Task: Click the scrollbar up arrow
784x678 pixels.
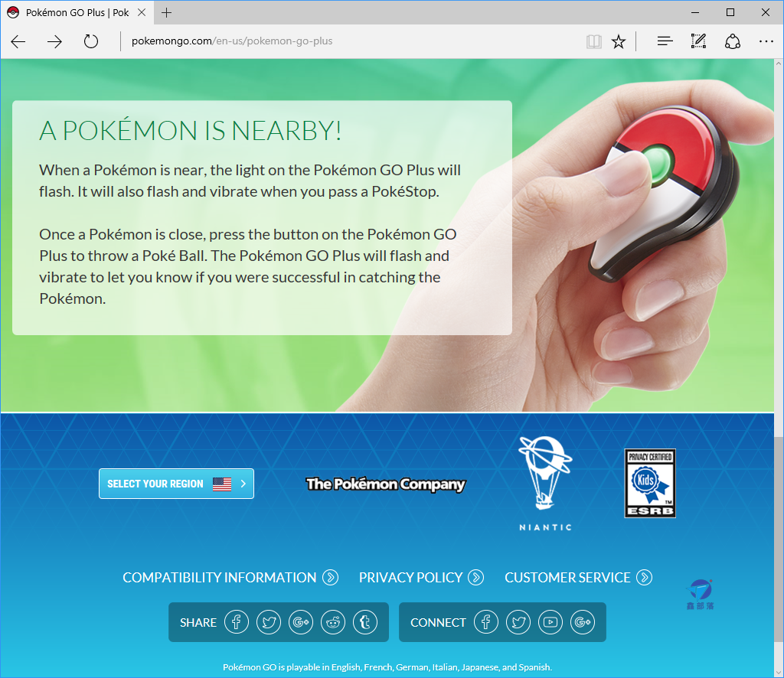Action: tap(779, 64)
